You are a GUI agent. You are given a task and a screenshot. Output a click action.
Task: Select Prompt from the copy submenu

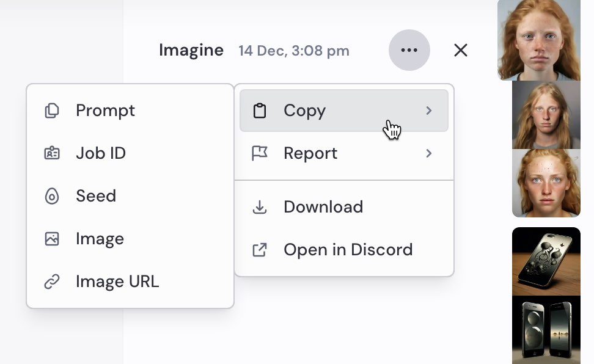[105, 111]
